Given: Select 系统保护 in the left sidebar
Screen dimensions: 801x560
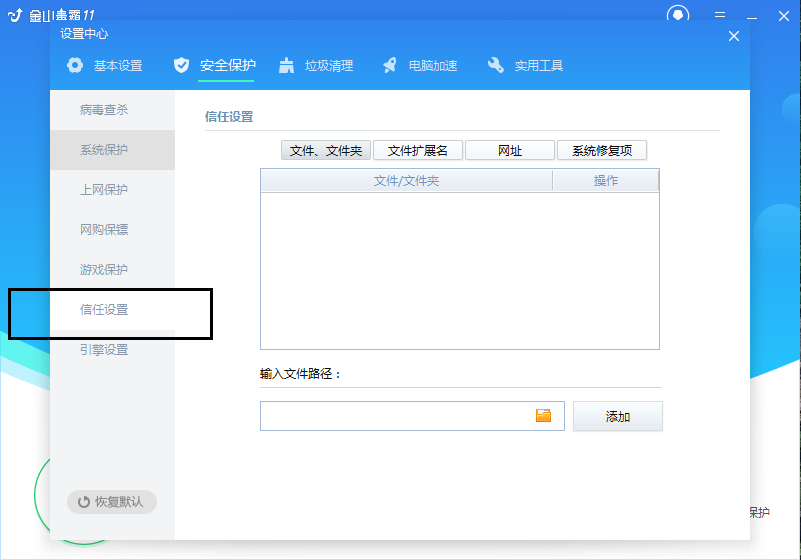Looking at the screenshot, I should [104, 150].
